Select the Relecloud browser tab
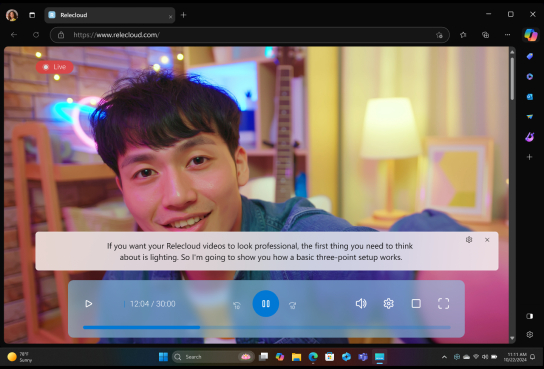The height and width of the screenshot is (369, 544). point(109,15)
